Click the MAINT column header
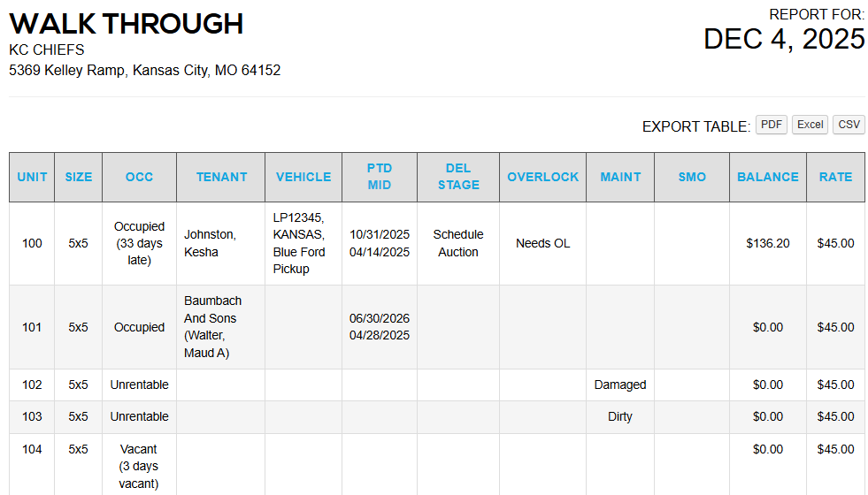The image size is (868, 495). click(x=620, y=177)
